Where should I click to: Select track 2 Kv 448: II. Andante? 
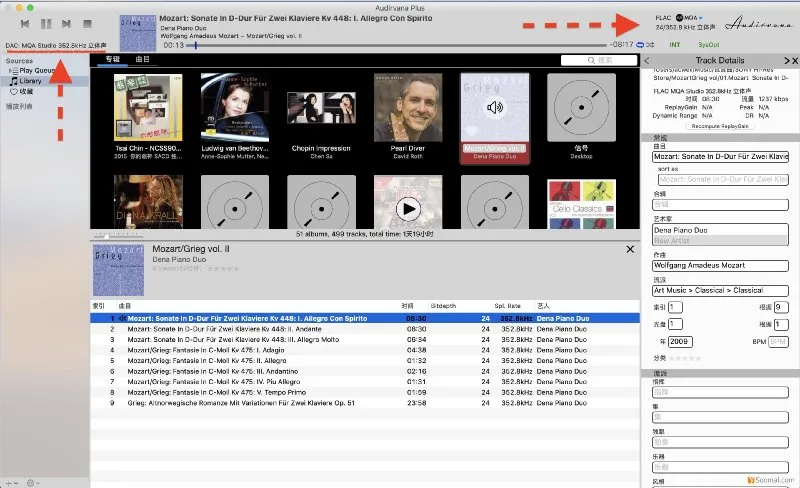coord(365,329)
